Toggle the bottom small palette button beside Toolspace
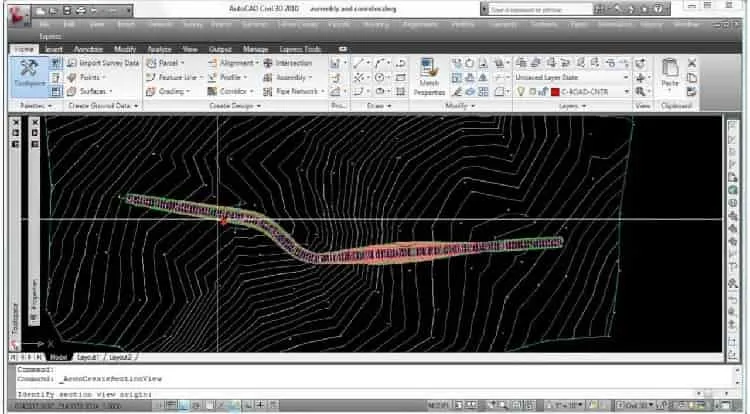 coord(56,91)
